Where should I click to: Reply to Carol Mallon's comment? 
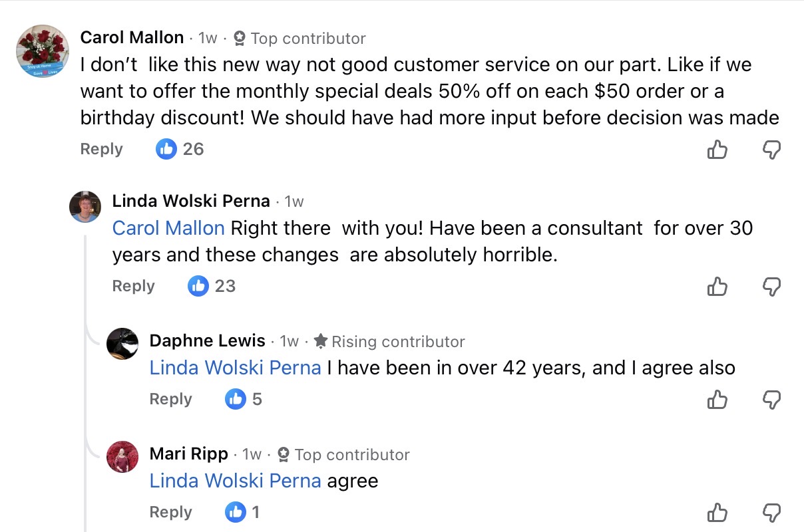(x=101, y=149)
